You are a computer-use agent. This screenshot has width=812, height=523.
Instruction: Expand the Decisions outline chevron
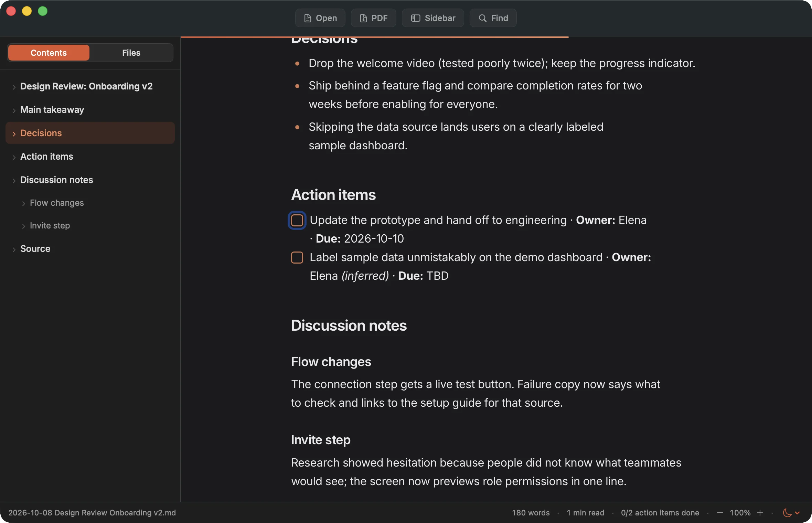coord(14,134)
